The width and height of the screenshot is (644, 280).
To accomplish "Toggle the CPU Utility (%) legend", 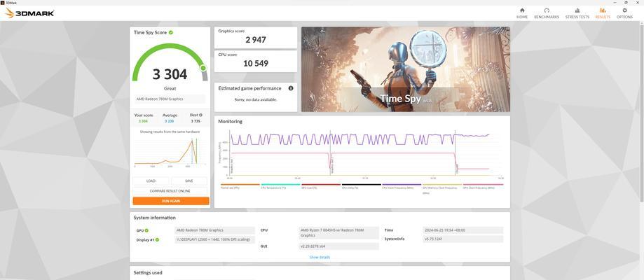I will click(x=362, y=186).
